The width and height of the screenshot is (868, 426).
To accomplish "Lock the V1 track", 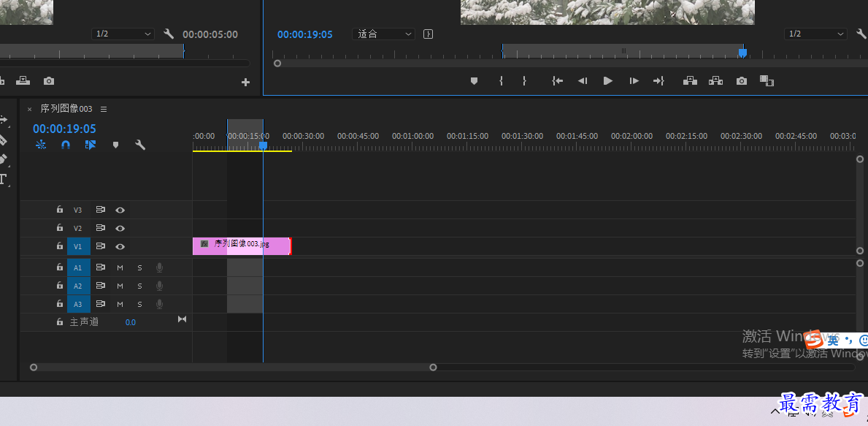I will click(60, 246).
